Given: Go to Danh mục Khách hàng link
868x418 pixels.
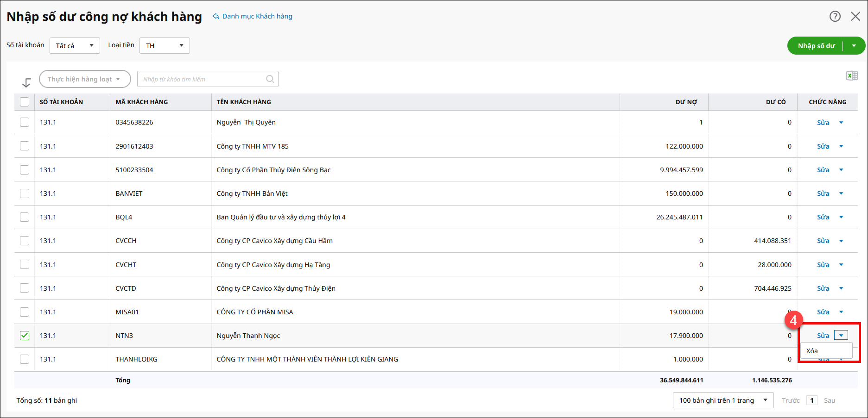Looking at the screenshot, I should pos(257,16).
